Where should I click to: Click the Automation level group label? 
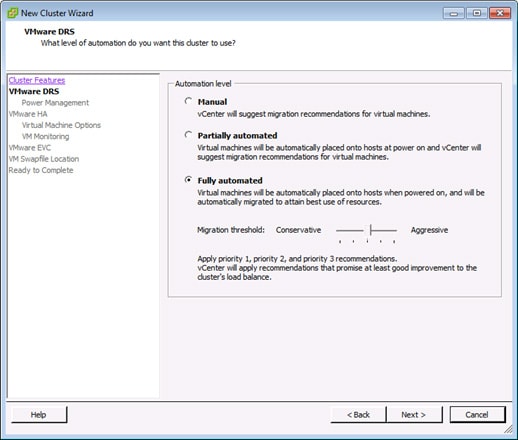[x=203, y=84]
